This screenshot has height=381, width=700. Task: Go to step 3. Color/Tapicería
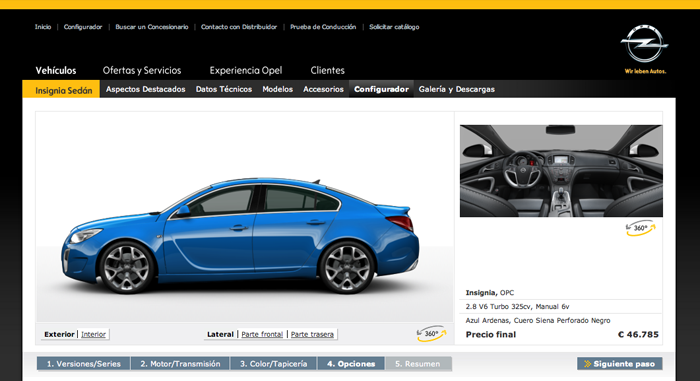274,364
